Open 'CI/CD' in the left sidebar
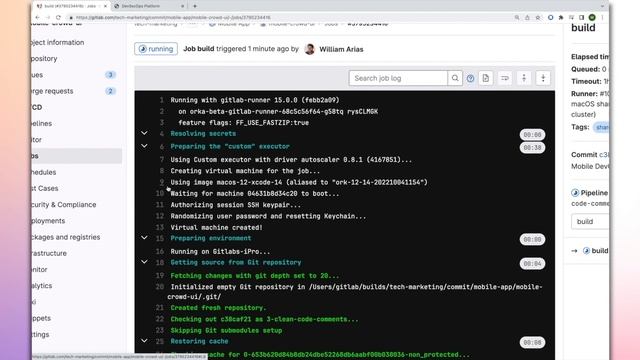 click(37, 107)
